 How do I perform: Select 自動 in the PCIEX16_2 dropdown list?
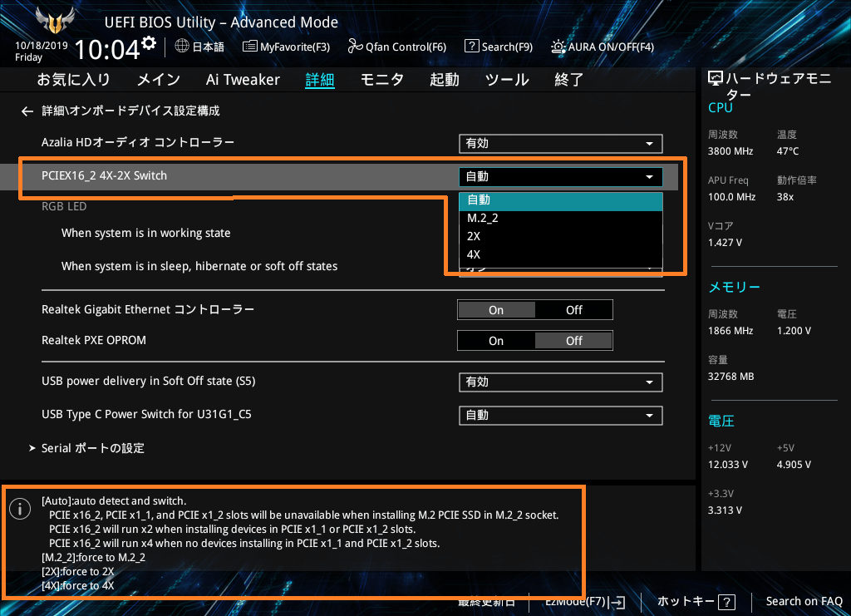click(561, 200)
